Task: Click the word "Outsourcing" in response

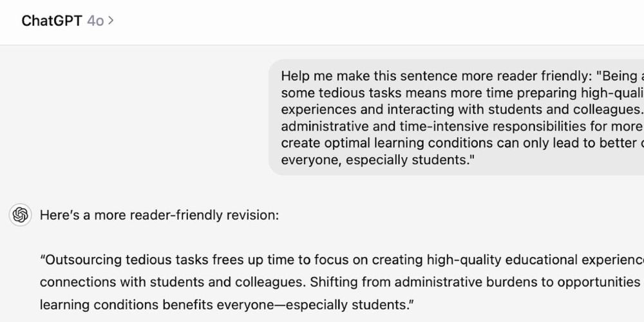Action: (x=80, y=260)
